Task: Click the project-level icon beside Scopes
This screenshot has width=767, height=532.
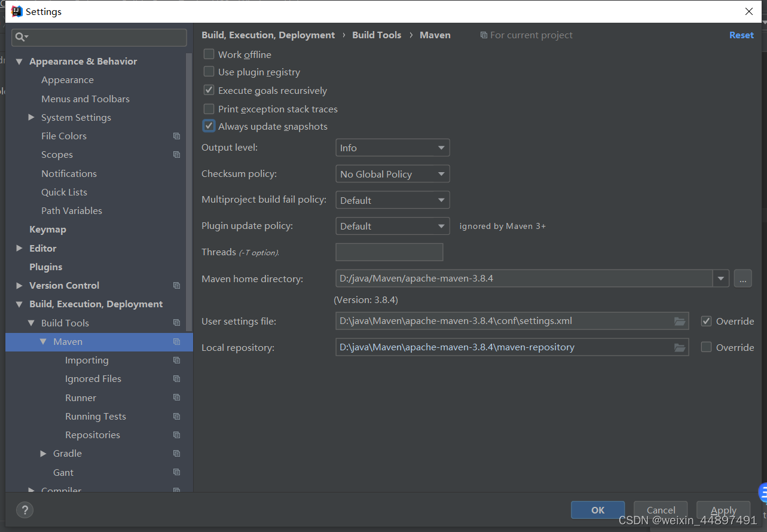Action: click(176, 155)
